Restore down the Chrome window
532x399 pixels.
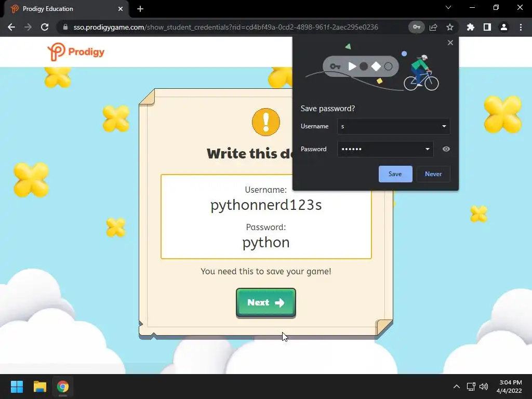point(496,7)
